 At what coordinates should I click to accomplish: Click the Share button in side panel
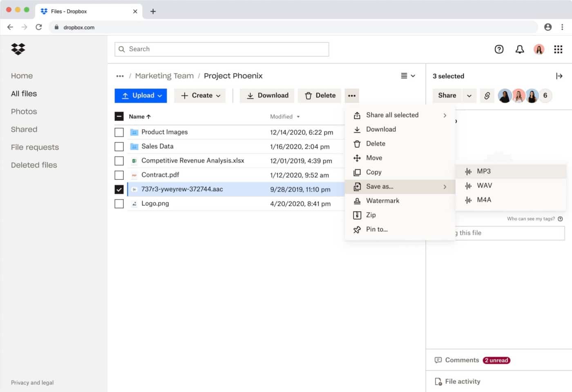tap(447, 96)
